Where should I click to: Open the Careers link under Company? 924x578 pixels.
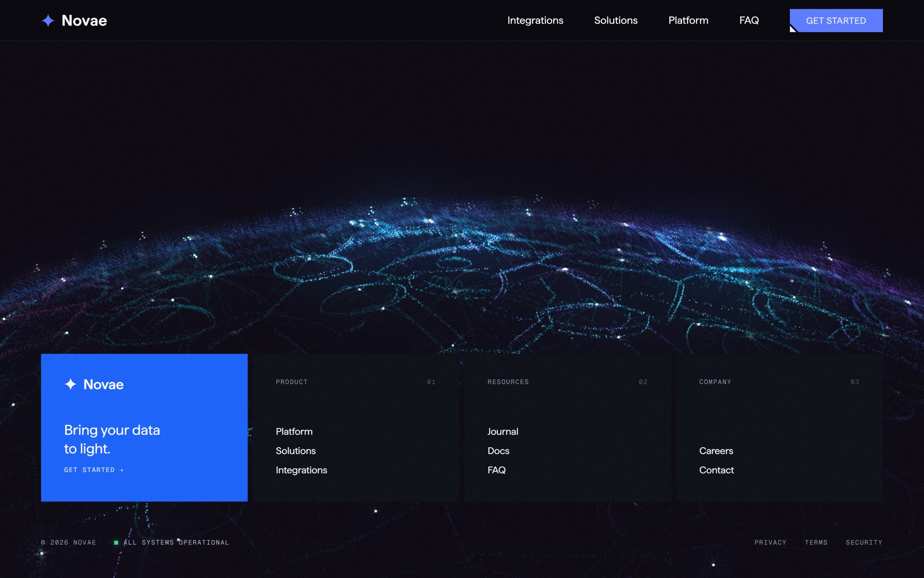716,451
